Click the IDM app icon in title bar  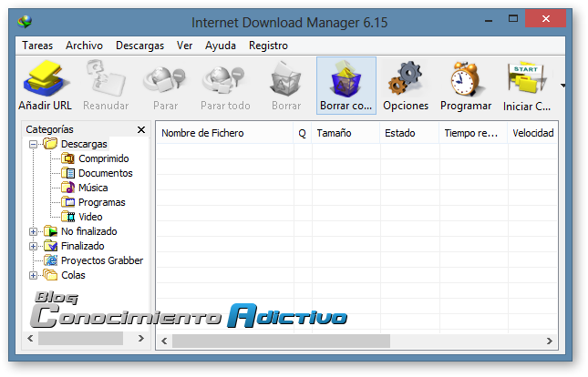tap(25, 22)
